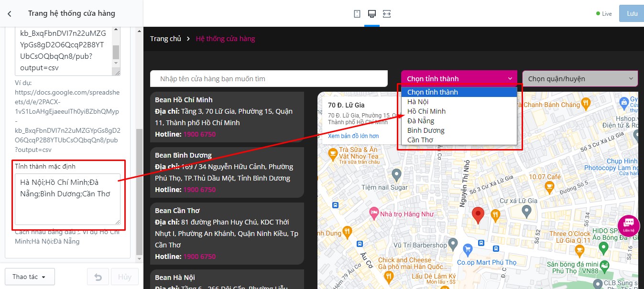The height and width of the screenshot is (289, 644).
Task: Click the sidebar panel scrollbar
Action: coord(139,191)
